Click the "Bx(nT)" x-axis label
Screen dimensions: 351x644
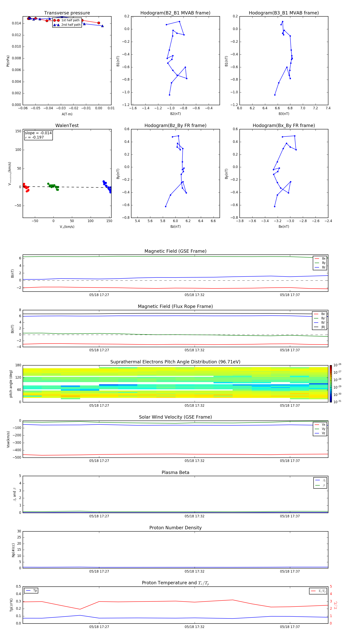click(284, 227)
